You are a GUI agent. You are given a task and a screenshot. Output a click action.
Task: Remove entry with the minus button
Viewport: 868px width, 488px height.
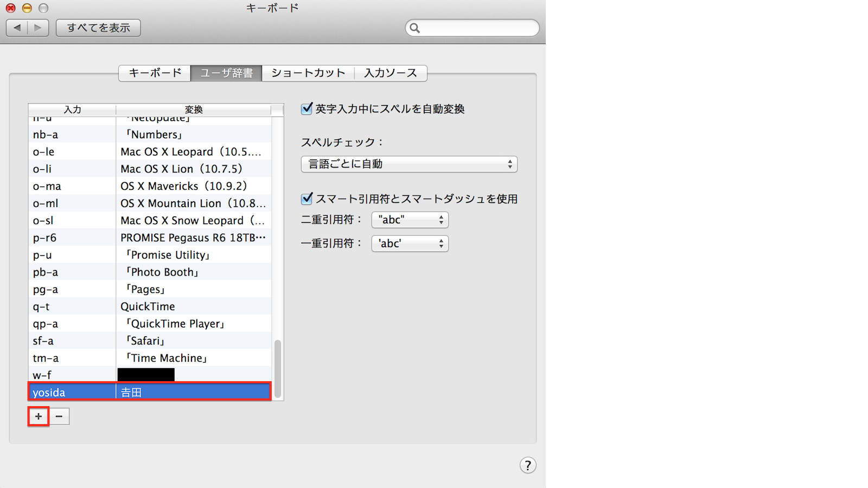click(x=59, y=416)
